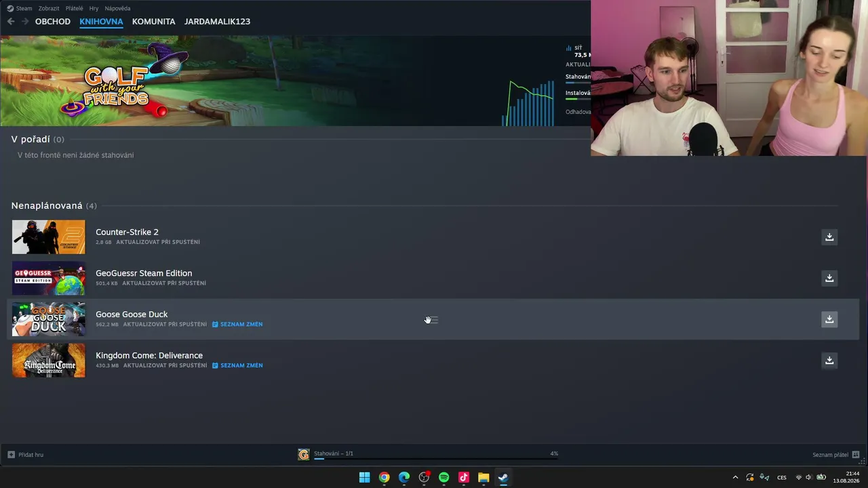Open the JARDAMALIK123 profile tab
Screen dimensions: 868x488
(217, 22)
